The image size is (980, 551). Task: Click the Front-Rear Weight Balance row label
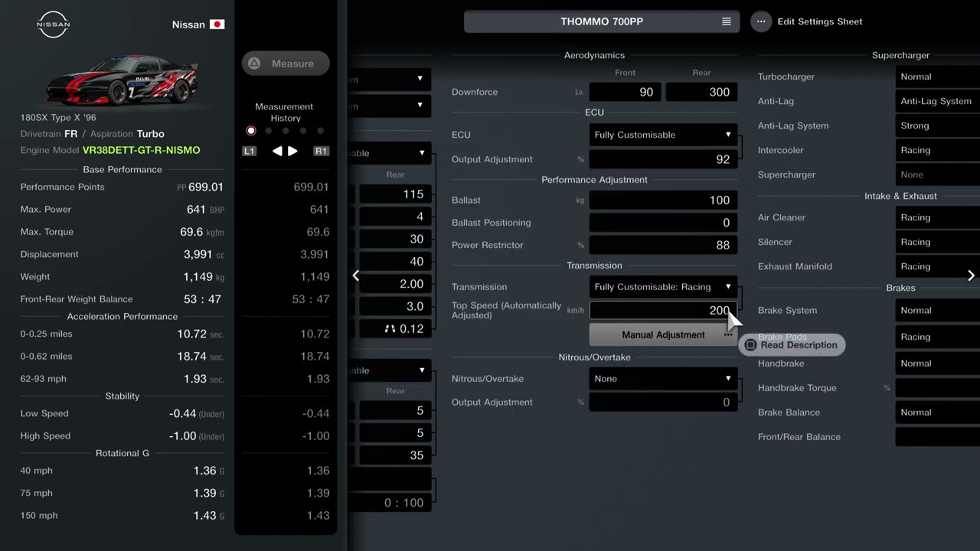[x=77, y=299]
